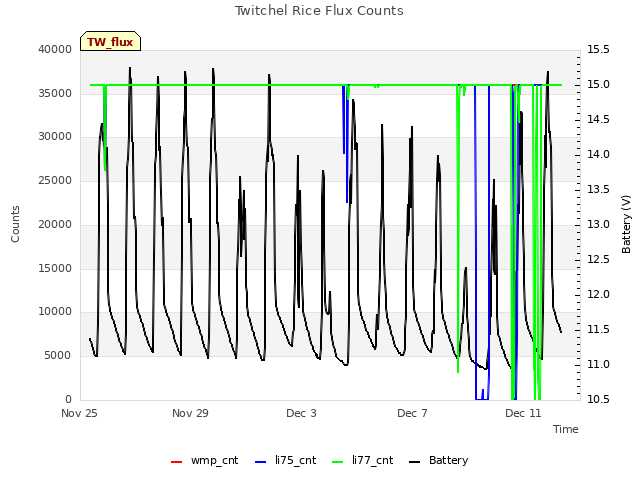The height and width of the screenshot is (480, 640).
Task: Click the 10000 counts axis label
Action: (55, 311)
